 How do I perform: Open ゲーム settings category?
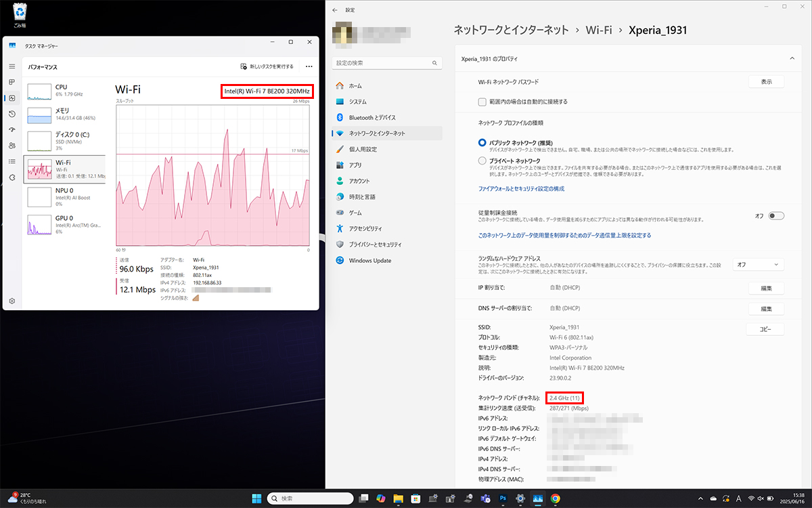click(x=387, y=213)
